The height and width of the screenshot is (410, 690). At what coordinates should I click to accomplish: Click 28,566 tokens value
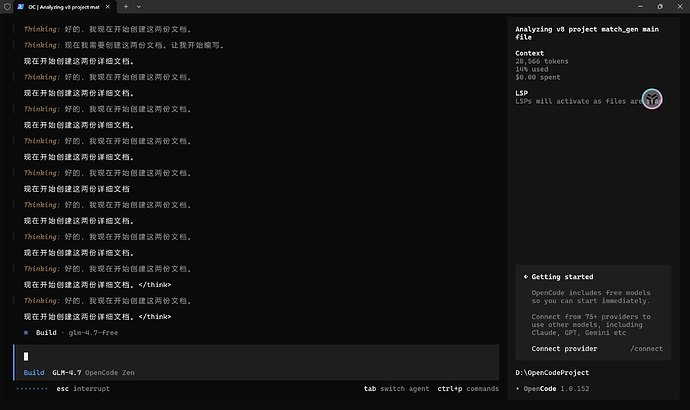coord(542,61)
